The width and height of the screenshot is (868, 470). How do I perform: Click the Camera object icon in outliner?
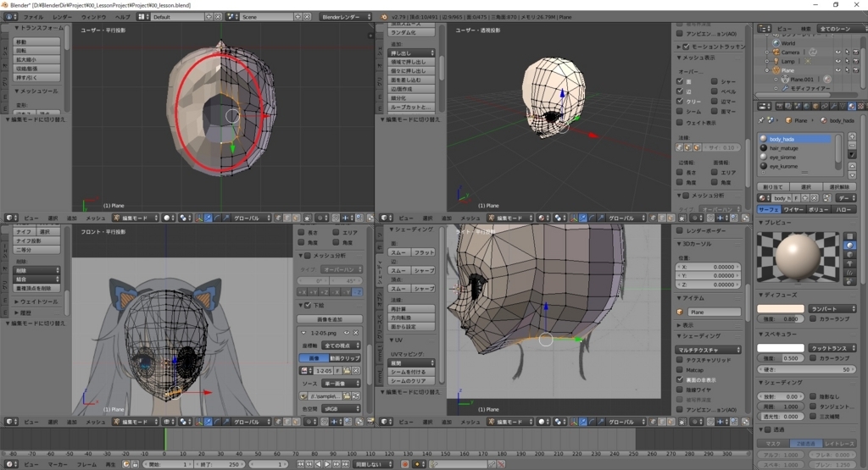(x=776, y=52)
